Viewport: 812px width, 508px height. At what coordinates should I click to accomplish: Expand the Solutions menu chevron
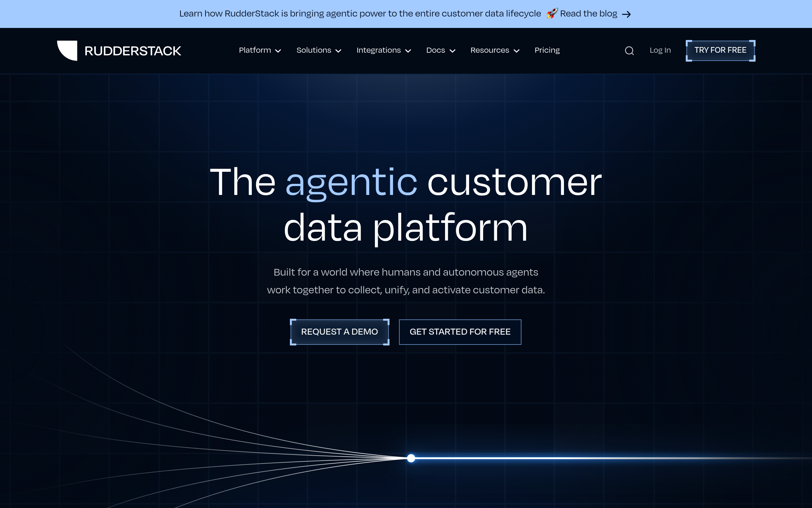(x=338, y=51)
